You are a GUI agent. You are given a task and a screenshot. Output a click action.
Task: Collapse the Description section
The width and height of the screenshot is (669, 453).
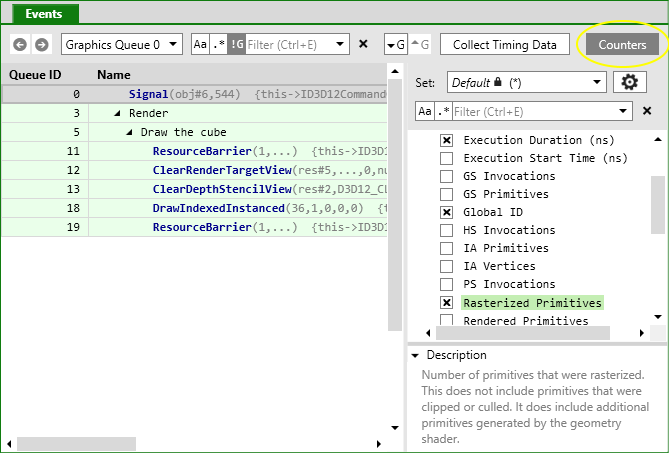(x=416, y=356)
